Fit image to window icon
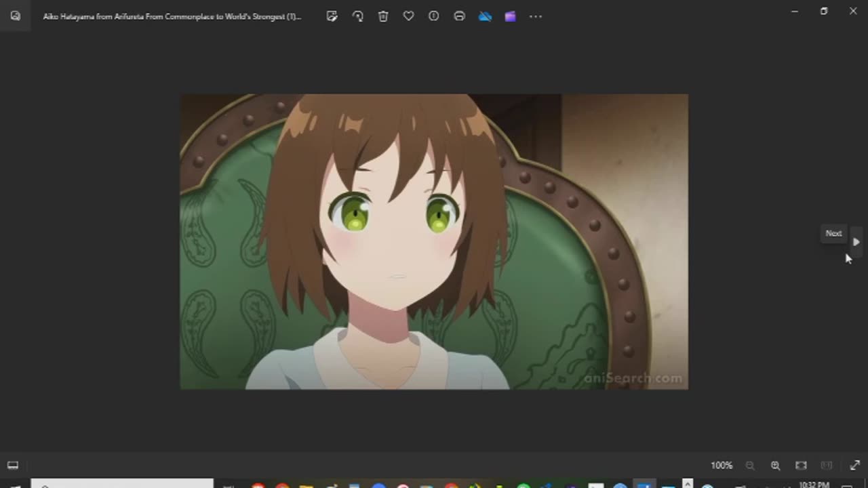Image resolution: width=868 pixels, height=488 pixels. (x=801, y=466)
